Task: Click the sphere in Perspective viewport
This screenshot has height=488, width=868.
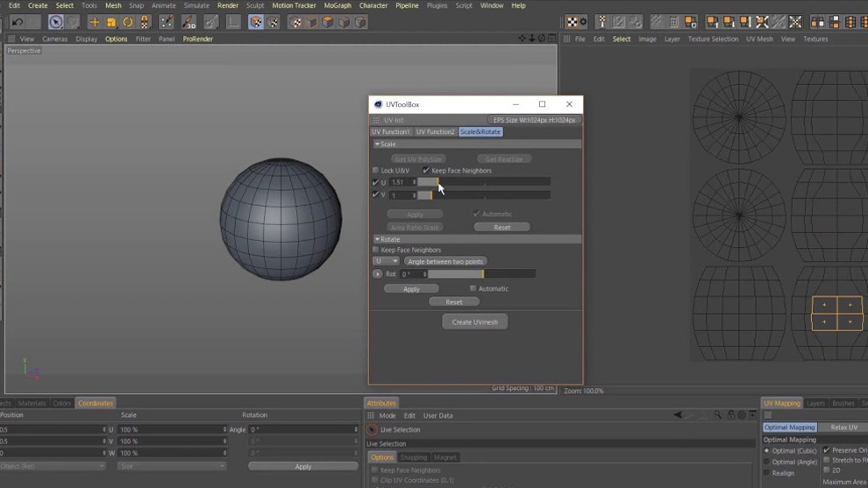Action: pyautogui.click(x=281, y=219)
